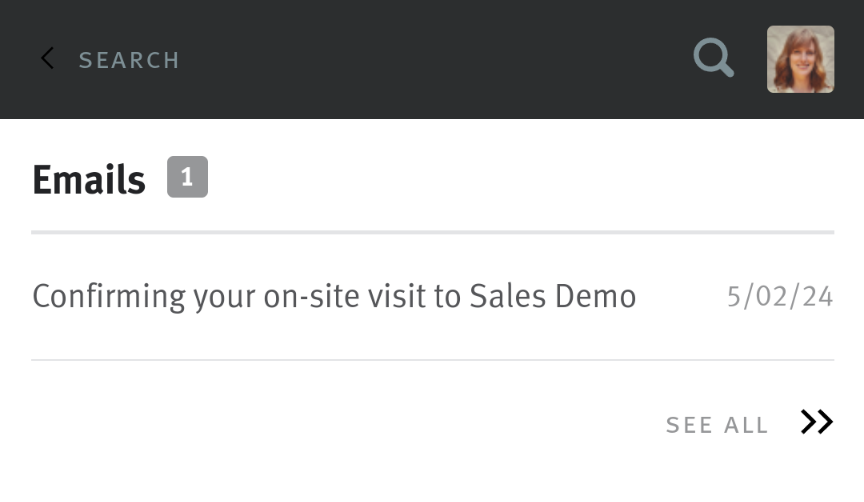
Task: Select the Emails section heading
Action: [89, 180]
